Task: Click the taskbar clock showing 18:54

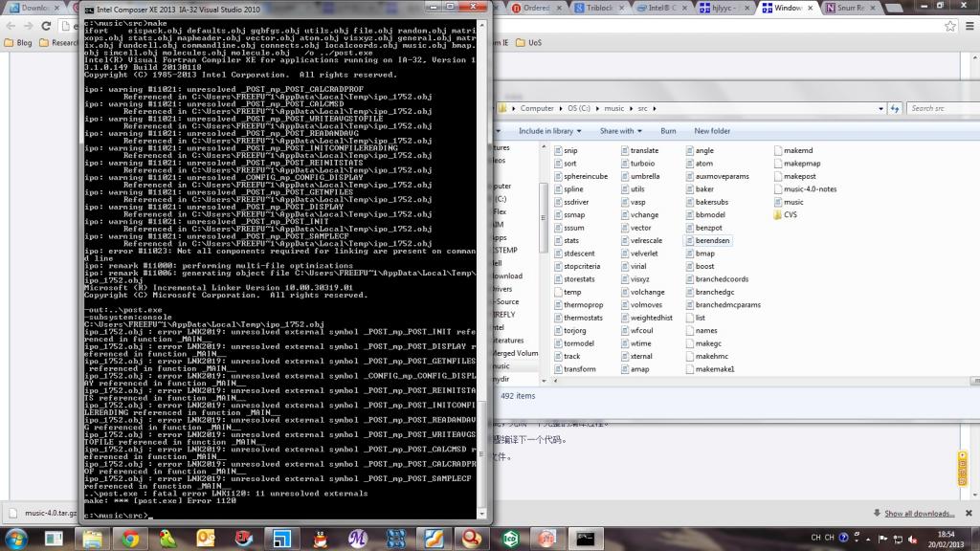Action: (x=946, y=540)
